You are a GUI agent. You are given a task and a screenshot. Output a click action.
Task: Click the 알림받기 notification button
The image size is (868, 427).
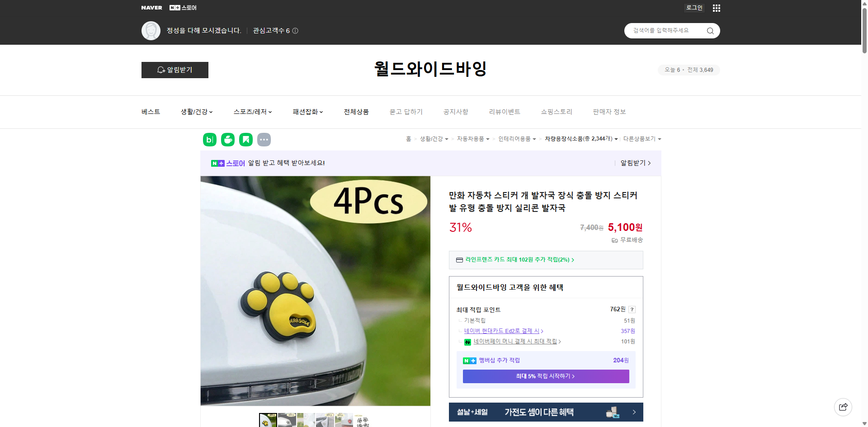(175, 70)
